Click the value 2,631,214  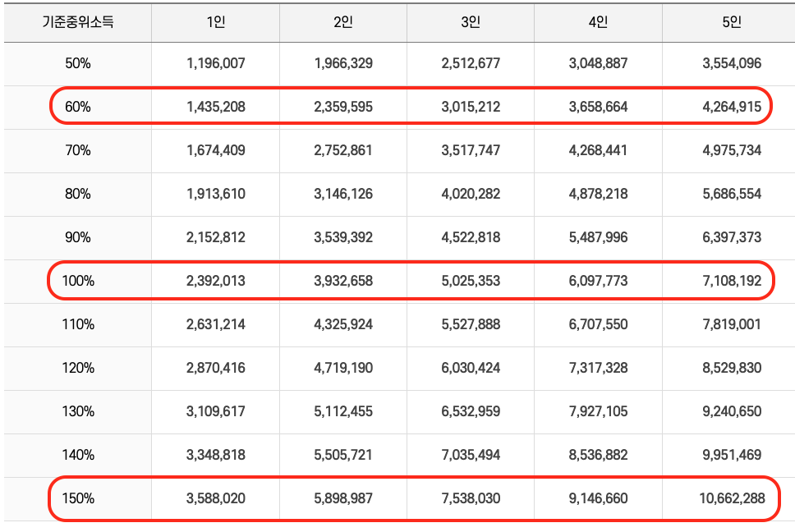pos(216,324)
